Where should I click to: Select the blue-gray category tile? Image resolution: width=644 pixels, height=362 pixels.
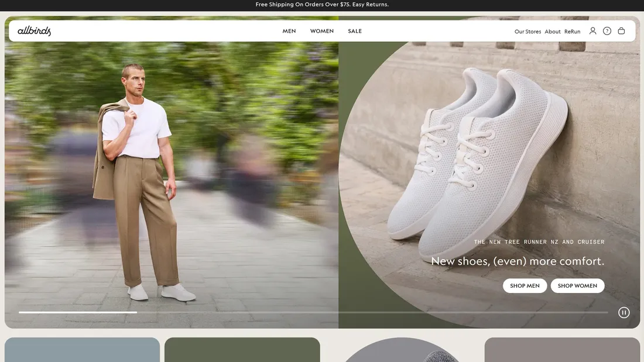pyautogui.click(x=82, y=350)
